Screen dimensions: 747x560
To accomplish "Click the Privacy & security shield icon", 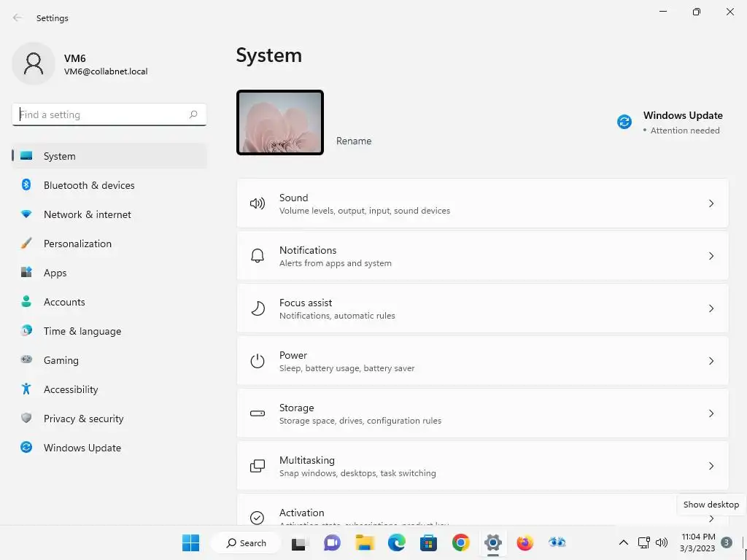I will pos(26,418).
